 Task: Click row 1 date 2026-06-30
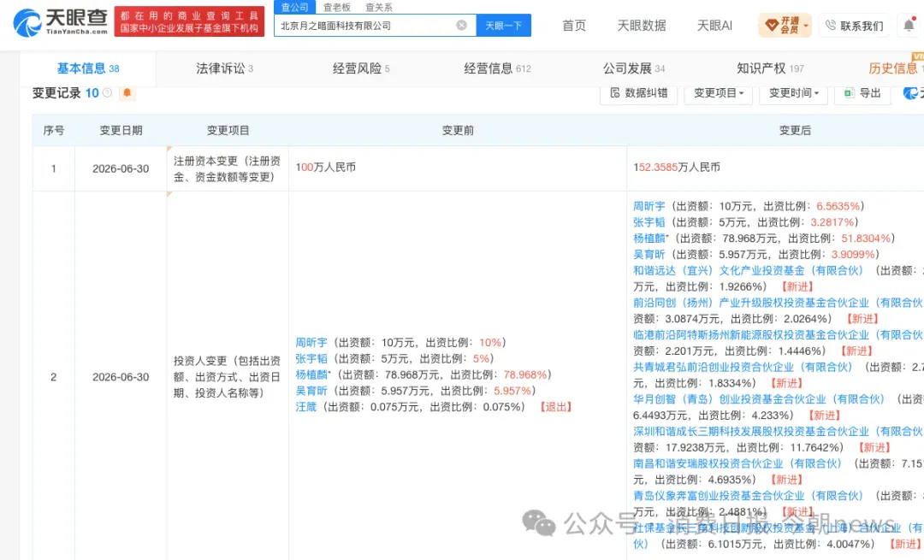coord(121,168)
